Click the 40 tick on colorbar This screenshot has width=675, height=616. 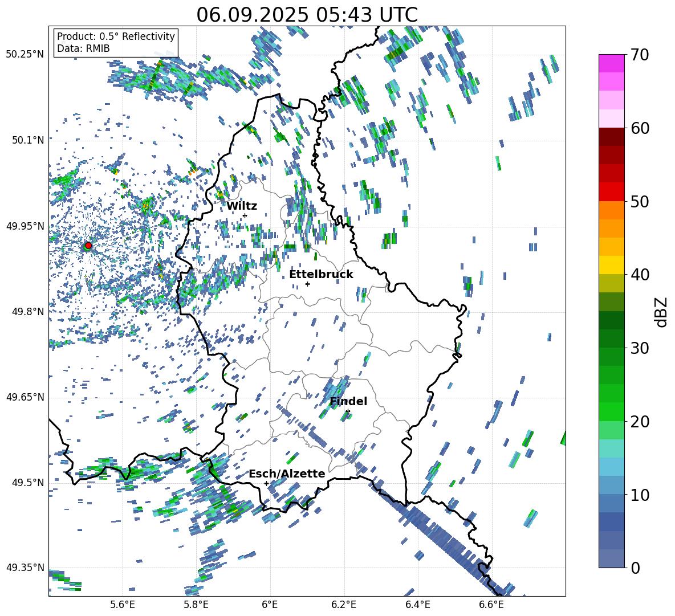[640, 275]
